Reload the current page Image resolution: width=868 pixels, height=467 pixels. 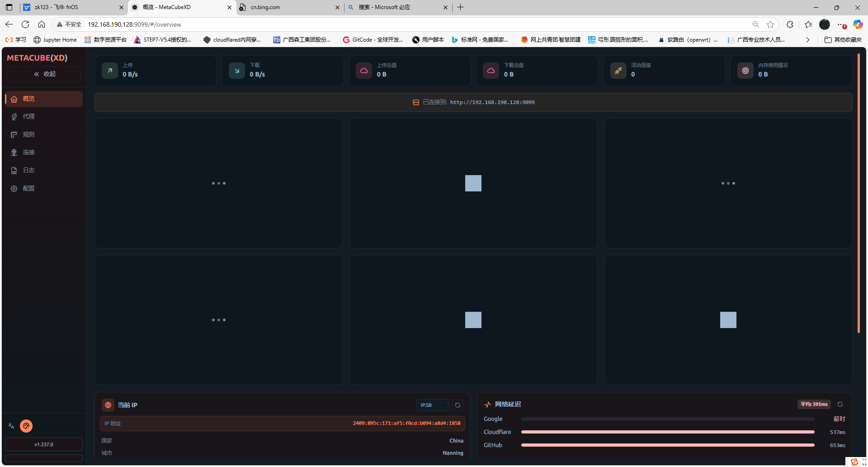(x=25, y=24)
